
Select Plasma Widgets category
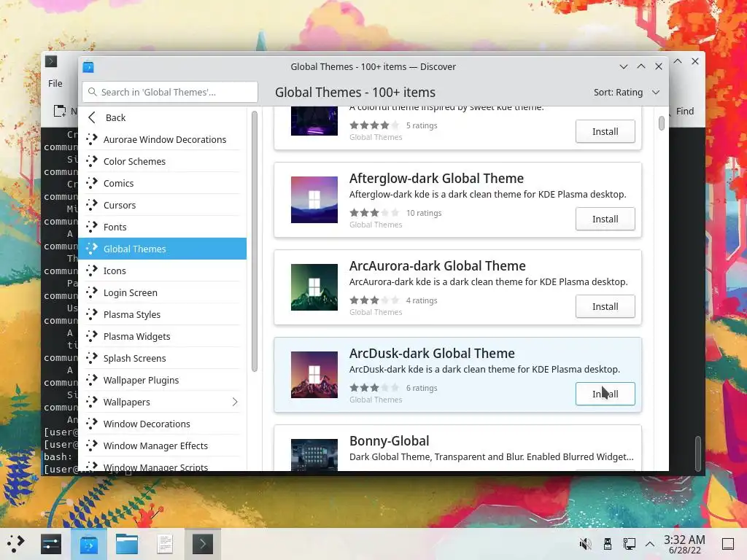point(162,337)
